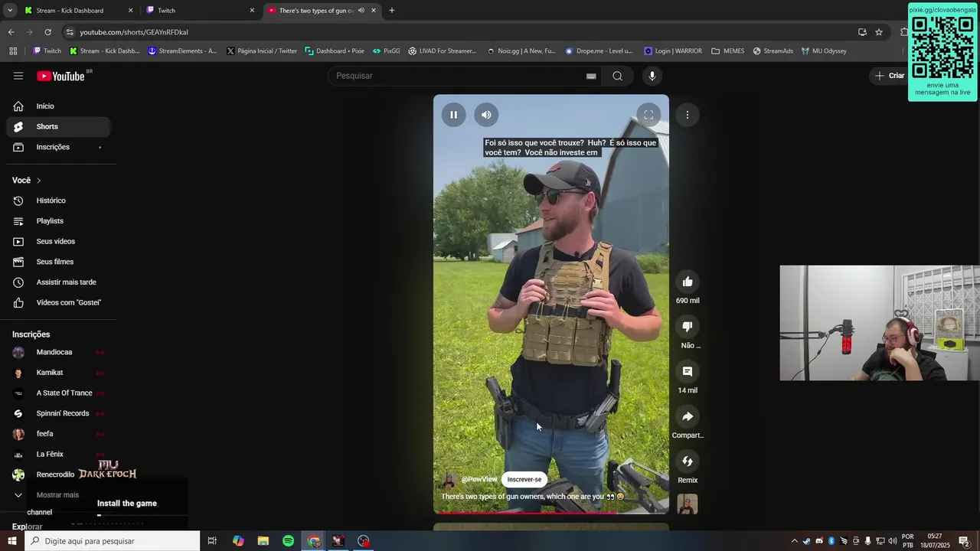Open the Chrome apps grid shortcut
Image resolution: width=980 pixels, height=551 pixels.
pos(13,51)
